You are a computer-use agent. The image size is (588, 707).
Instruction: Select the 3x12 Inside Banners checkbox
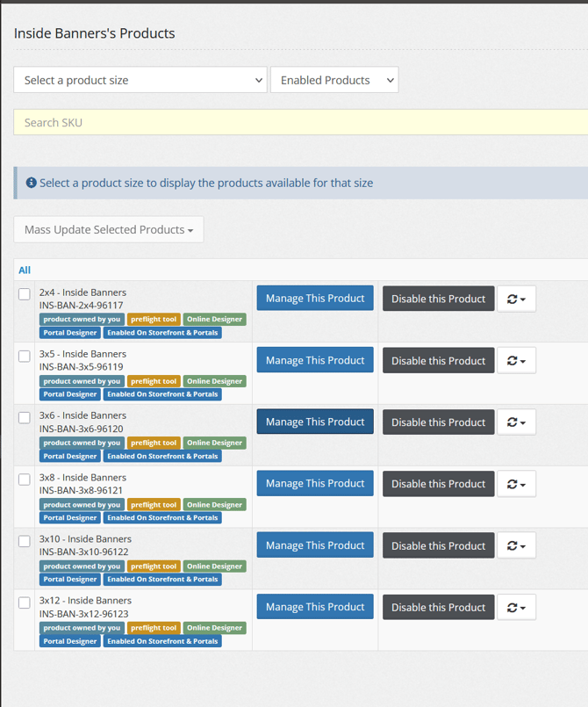click(x=25, y=602)
